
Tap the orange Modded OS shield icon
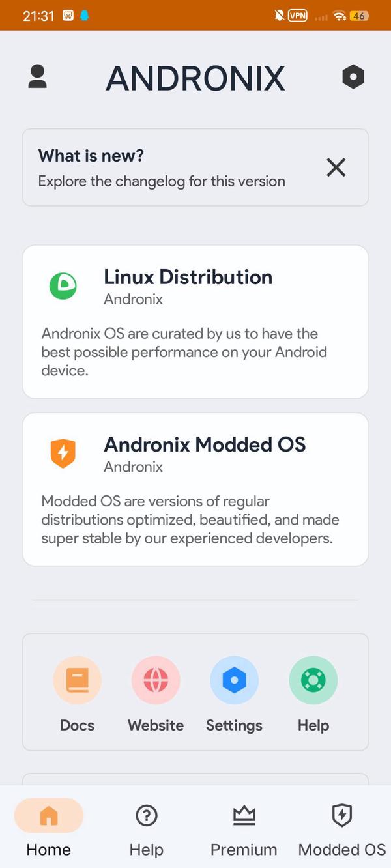[x=63, y=453]
